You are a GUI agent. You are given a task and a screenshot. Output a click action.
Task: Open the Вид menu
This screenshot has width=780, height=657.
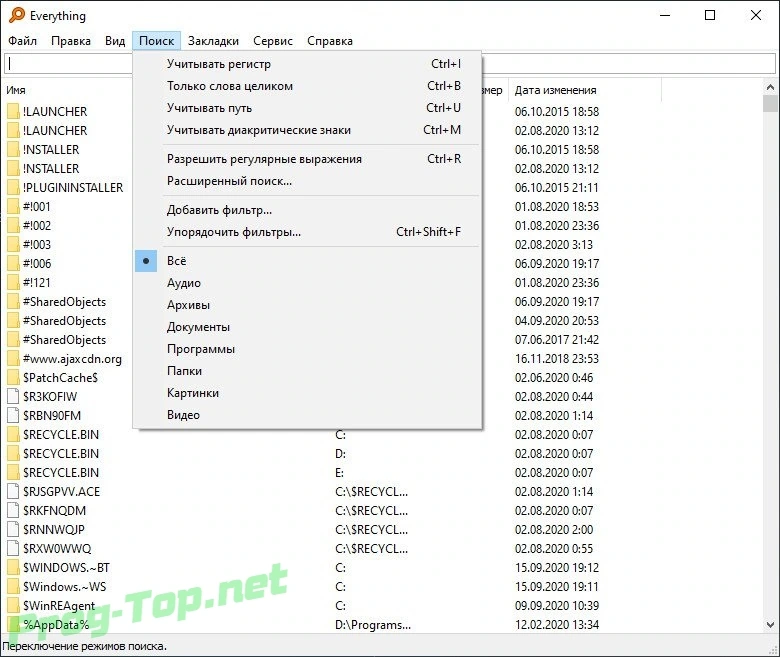click(x=115, y=41)
